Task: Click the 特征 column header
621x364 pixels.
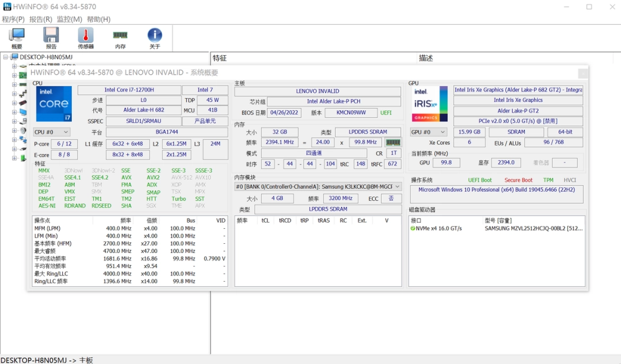Action: (x=220, y=58)
